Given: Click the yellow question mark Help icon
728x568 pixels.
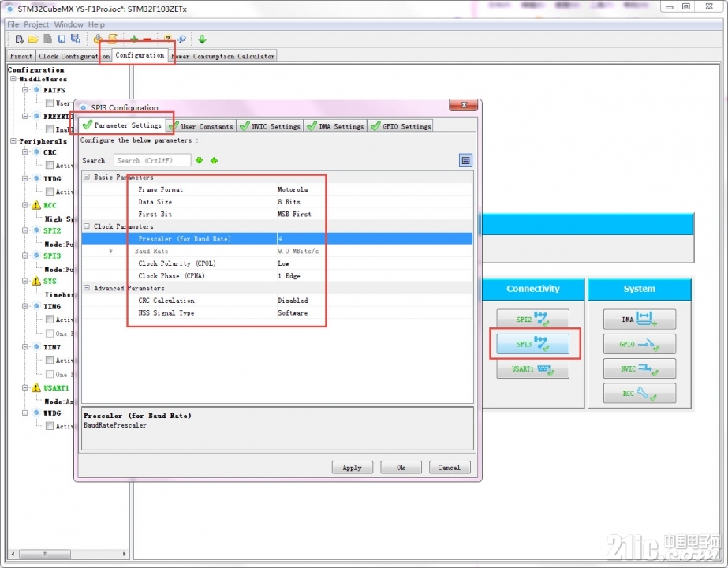Looking at the screenshot, I should point(168,39).
